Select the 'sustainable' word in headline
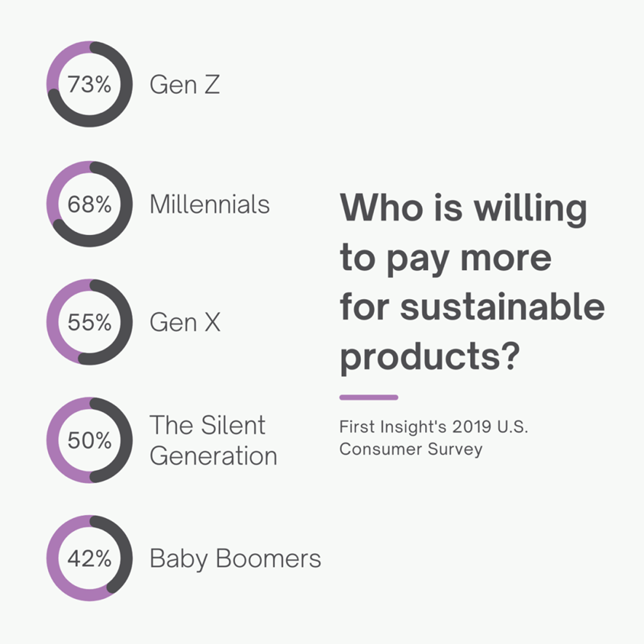This screenshot has height=644, width=644. [x=502, y=306]
